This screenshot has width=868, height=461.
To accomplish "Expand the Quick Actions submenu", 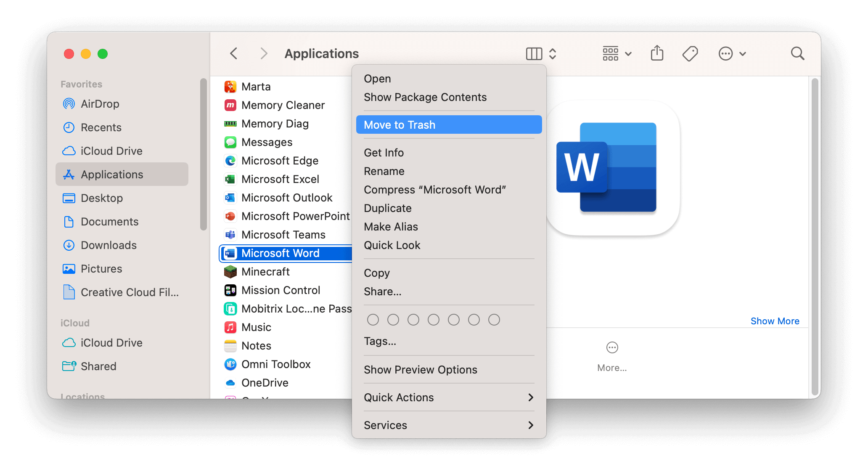I will (x=449, y=397).
